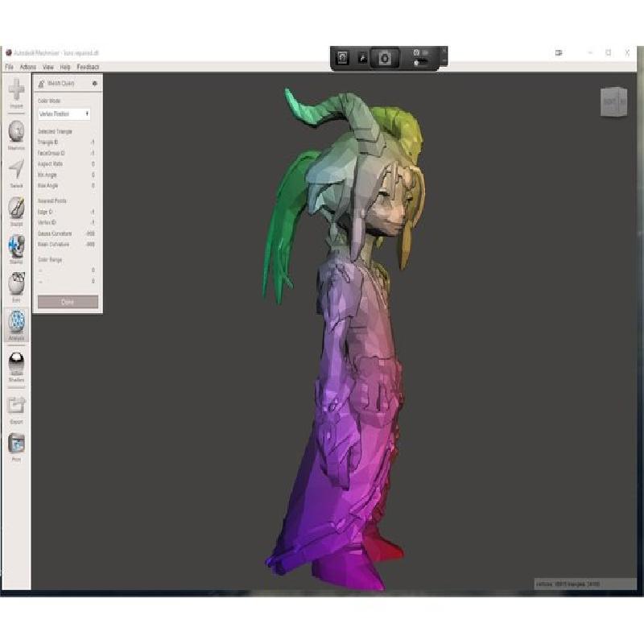Click the Mesh Query title icon

pos(41,84)
